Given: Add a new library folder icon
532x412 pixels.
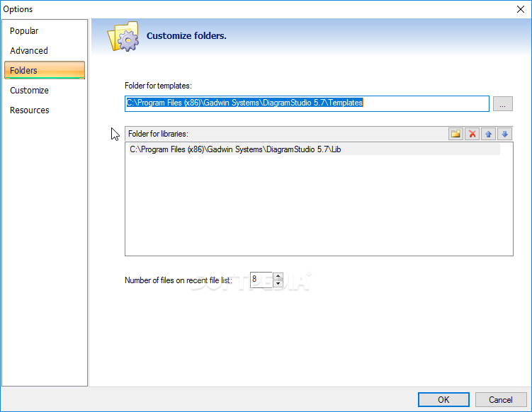Looking at the screenshot, I should (x=455, y=134).
